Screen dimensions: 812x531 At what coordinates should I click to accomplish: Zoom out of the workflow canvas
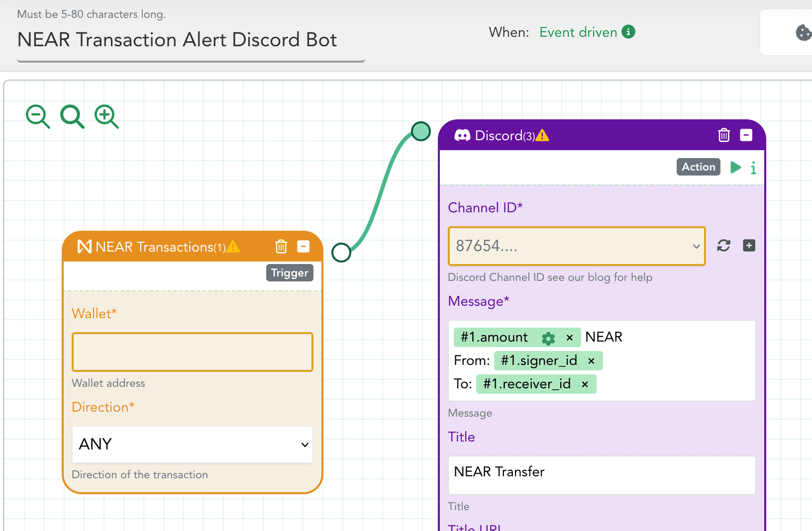[38, 117]
